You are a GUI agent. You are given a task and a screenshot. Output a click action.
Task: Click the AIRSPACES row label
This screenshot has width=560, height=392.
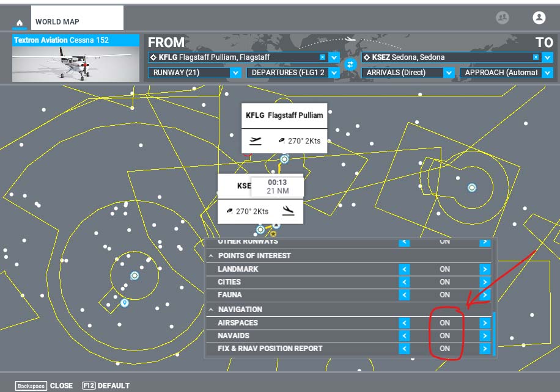[237, 323]
